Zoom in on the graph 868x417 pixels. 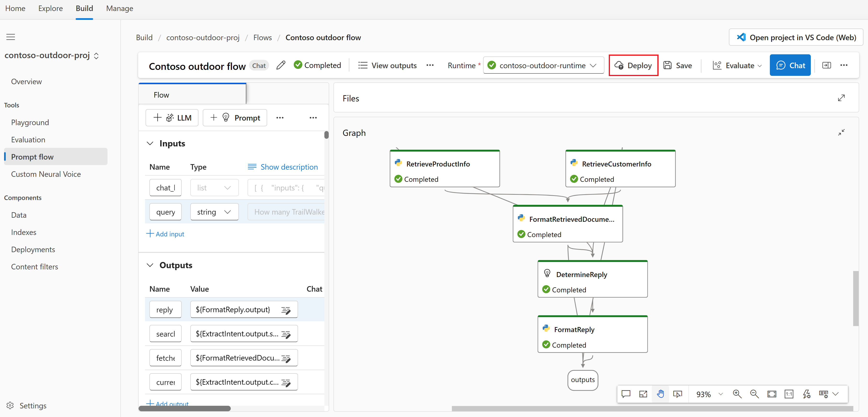coord(737,394)
